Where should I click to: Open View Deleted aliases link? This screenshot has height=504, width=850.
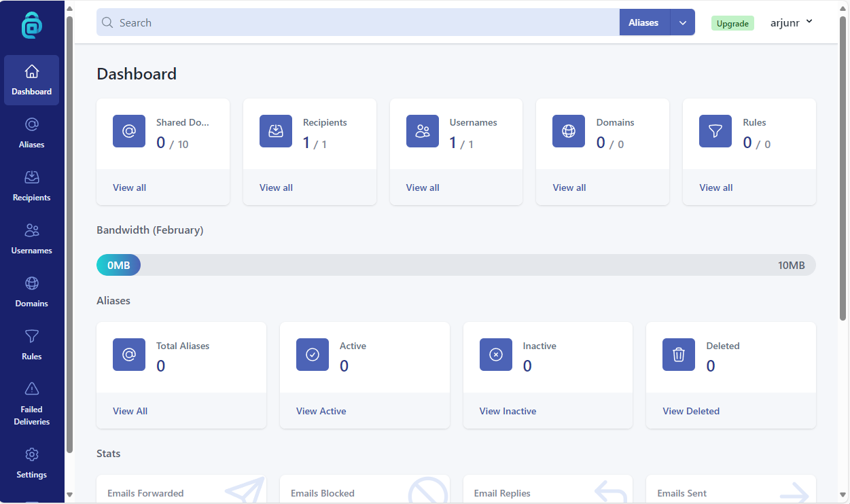click(x=691, y=411)
